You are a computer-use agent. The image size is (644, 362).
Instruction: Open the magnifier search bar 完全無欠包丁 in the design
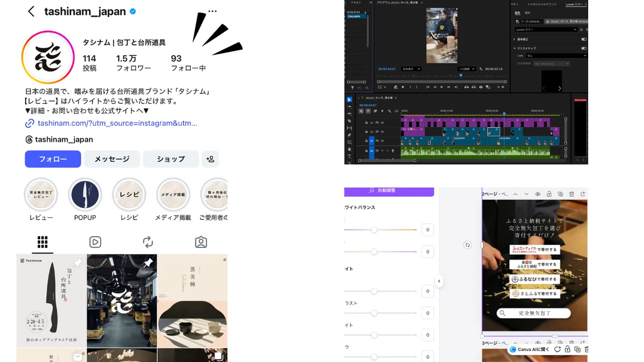tap(533, 313)
